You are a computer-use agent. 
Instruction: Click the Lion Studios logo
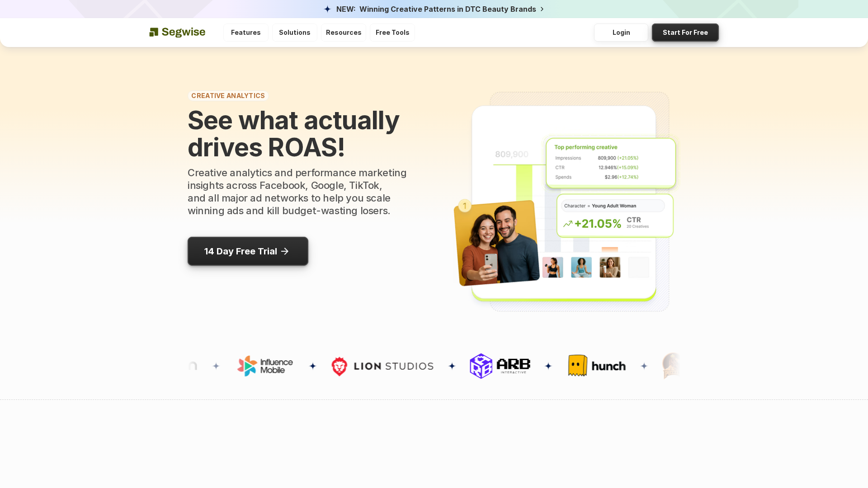tap(382, 366)
